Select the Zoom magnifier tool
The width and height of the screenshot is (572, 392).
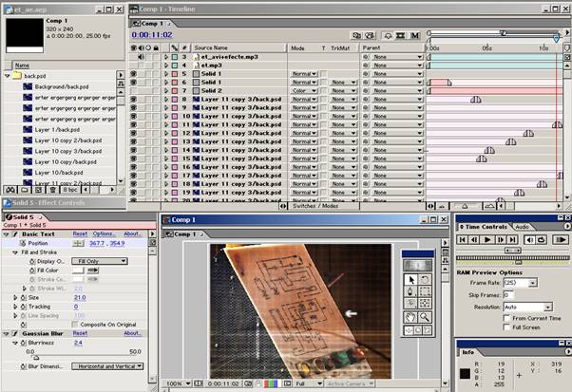[424, 317]
